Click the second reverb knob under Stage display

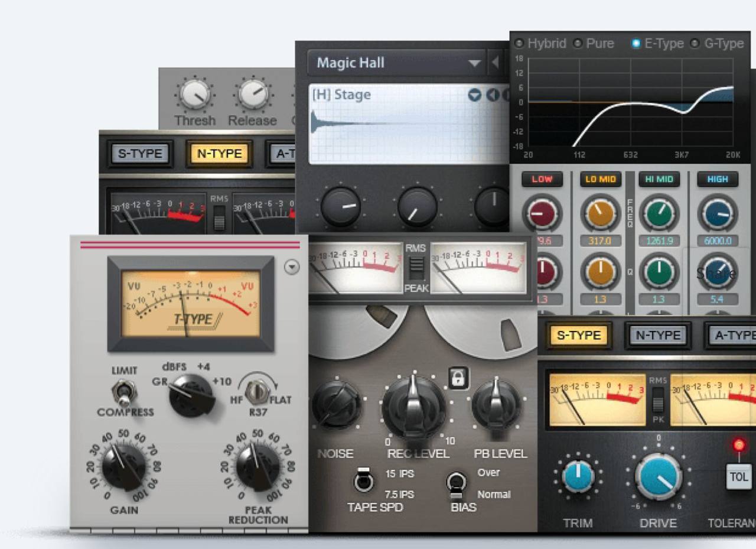(418, 207)
